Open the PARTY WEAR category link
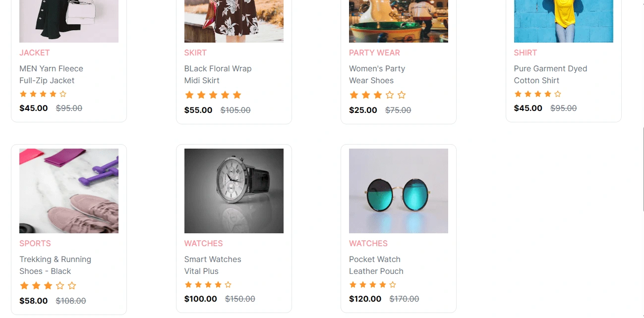 tap(374, 53)
